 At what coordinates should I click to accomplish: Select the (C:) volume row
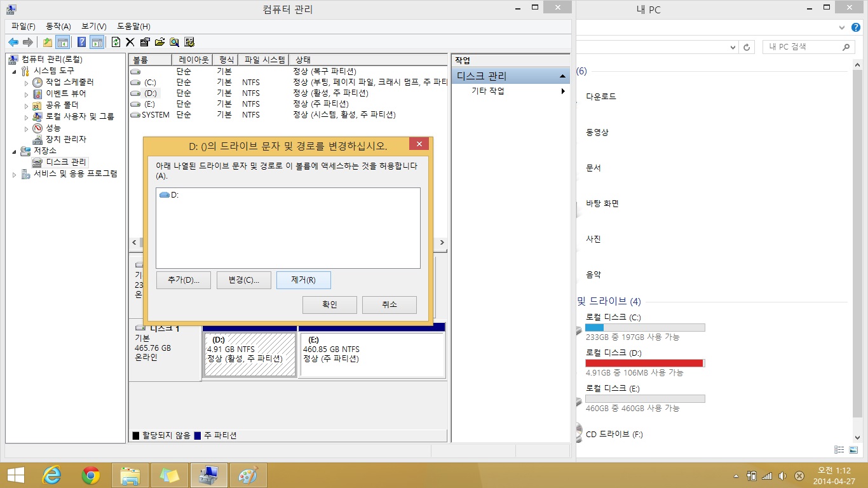click(x=288, y=82)
